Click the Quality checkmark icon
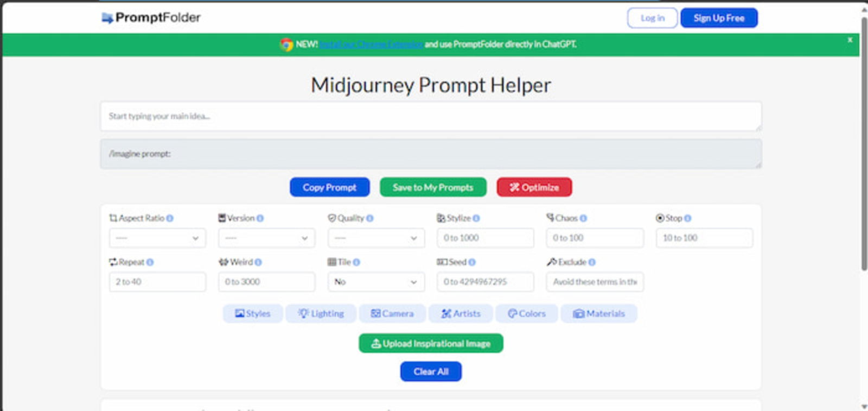Screen dimensions: 868x411 [x=332, y=218]
